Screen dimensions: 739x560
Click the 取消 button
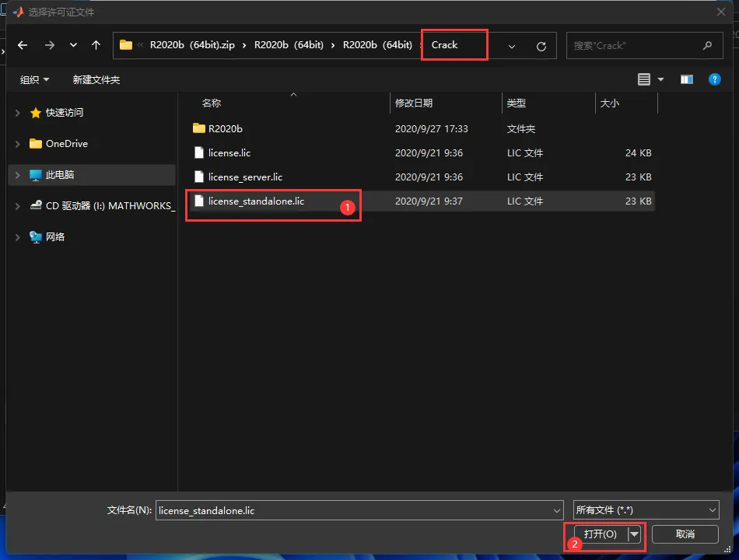[685, 534]
